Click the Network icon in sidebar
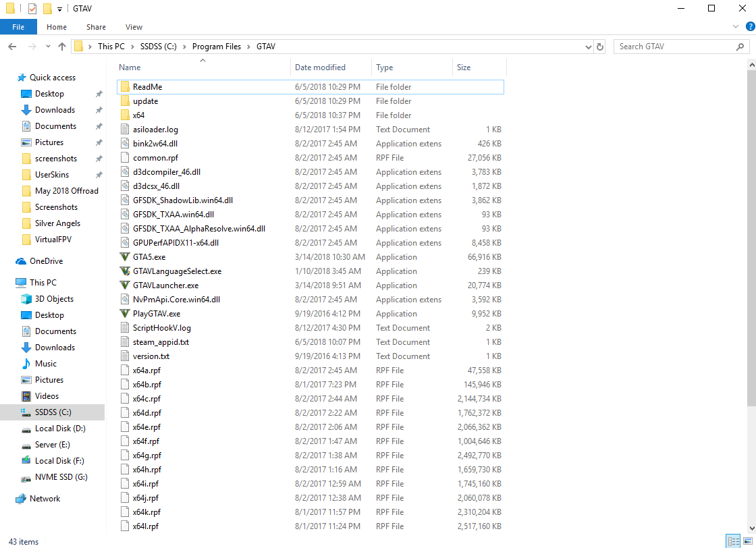756x548 pixels. (21, 499)
